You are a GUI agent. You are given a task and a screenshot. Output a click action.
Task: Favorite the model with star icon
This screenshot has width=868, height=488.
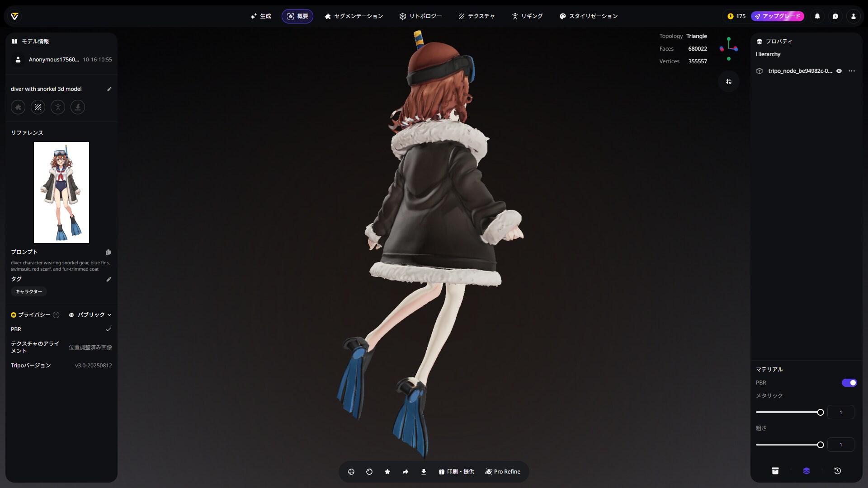click(387, 472)
